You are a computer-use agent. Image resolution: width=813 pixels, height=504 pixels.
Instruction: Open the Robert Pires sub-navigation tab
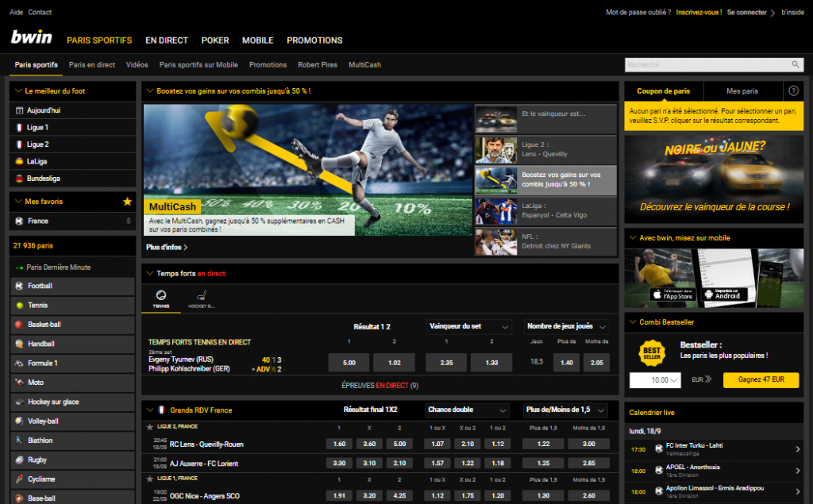[x=318, y=65]
